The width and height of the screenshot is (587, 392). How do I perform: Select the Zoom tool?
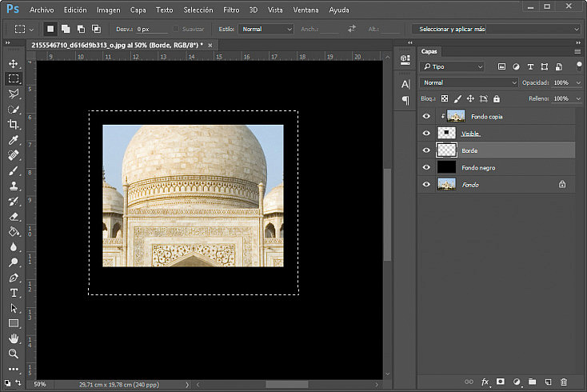14,354
